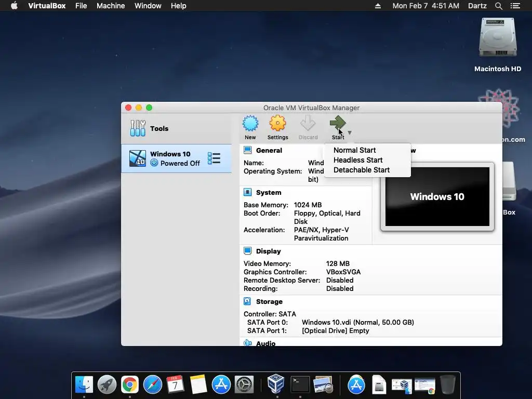Open Google Chrome from the dock

129,384
